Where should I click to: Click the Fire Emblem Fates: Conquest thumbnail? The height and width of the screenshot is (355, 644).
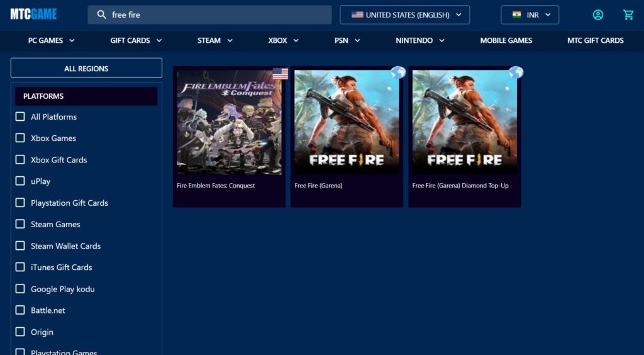229,122
